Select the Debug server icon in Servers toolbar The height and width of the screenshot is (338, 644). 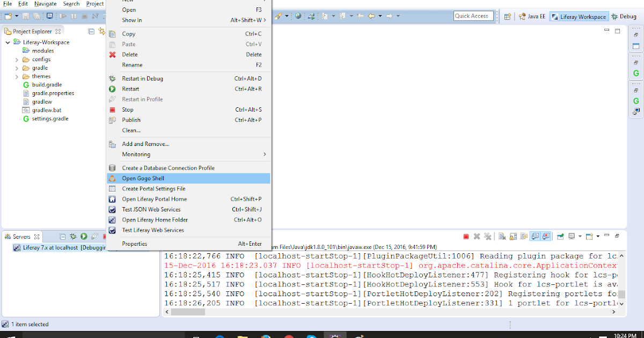(x=73, y=236)
